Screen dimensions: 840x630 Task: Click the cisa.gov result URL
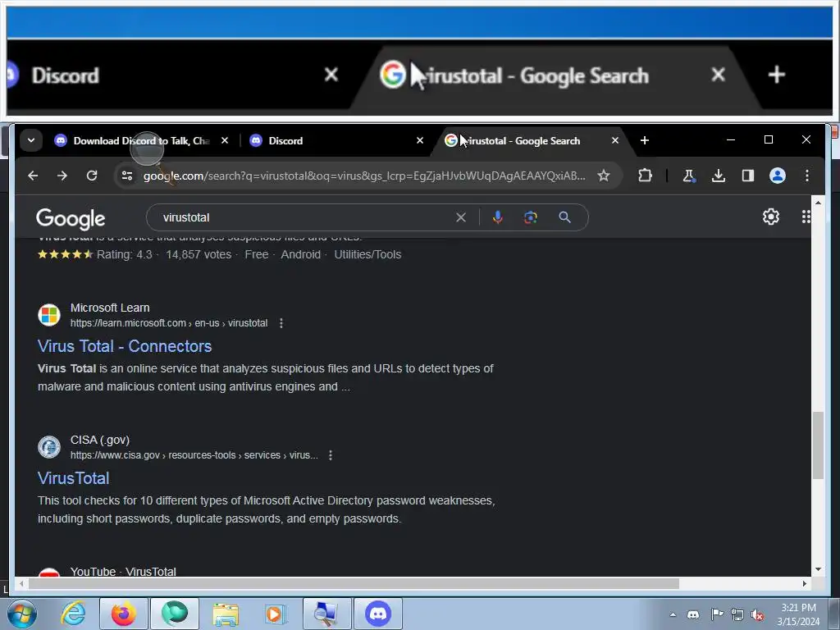[194, 454]
